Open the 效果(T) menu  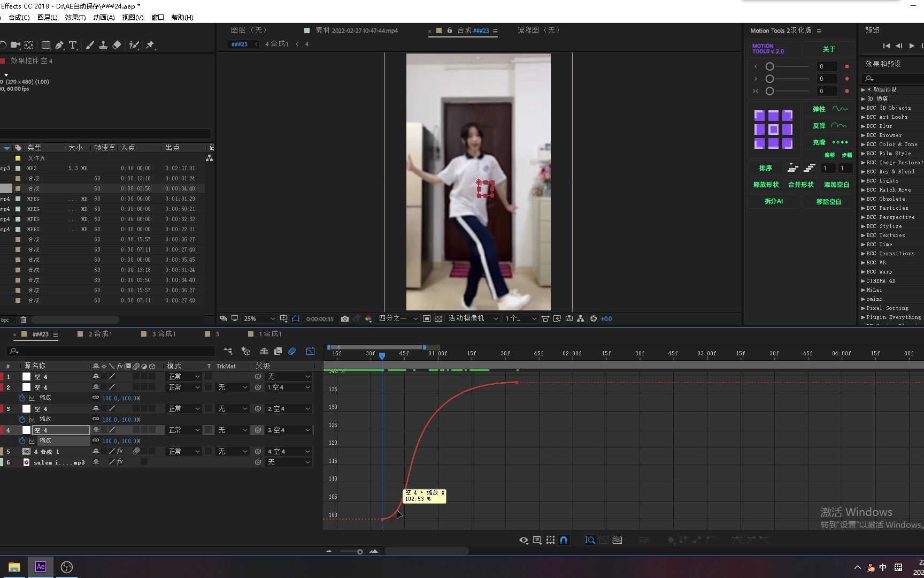[75, 18]
